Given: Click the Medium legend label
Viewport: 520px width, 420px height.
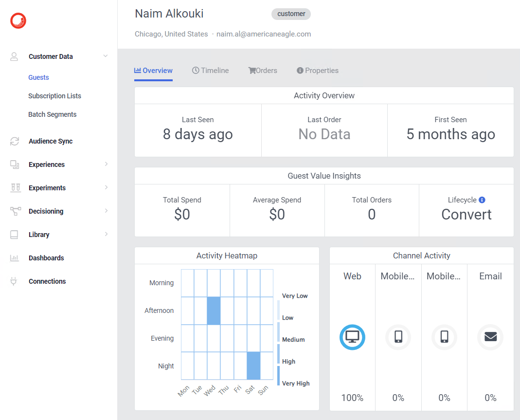Looking at the screenshot, I should [x=293, y=340].
